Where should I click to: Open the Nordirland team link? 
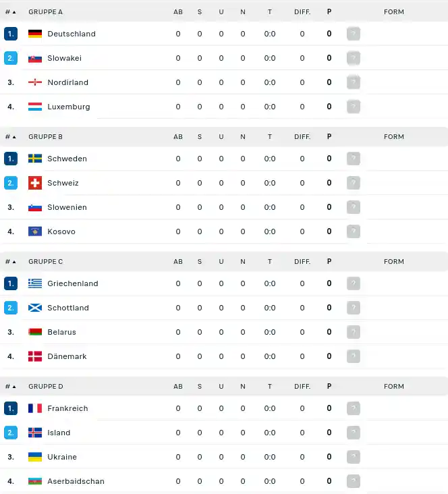coord(67,82)
